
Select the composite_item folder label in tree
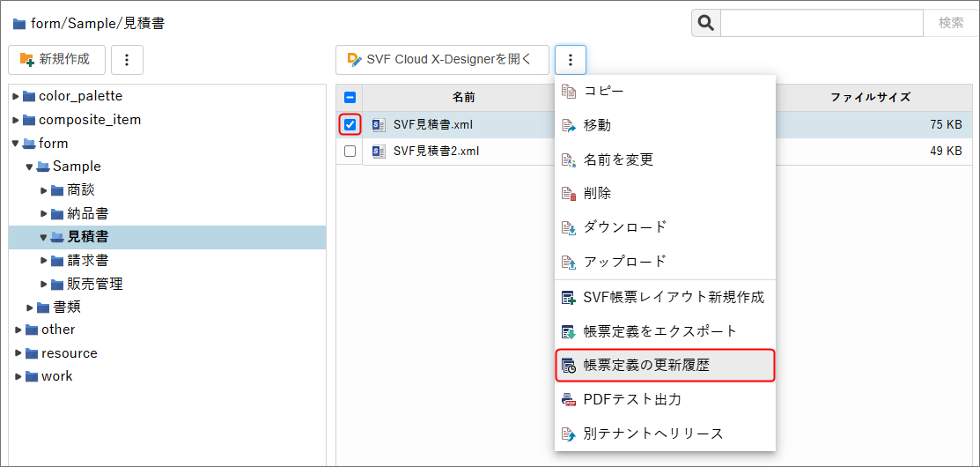pyautogui.click(x=90, y=120)
